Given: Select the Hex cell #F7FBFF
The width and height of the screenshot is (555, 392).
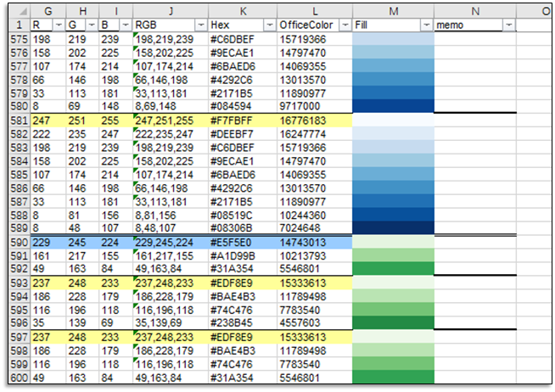Looking at the screenshot, I should [243, 120].
